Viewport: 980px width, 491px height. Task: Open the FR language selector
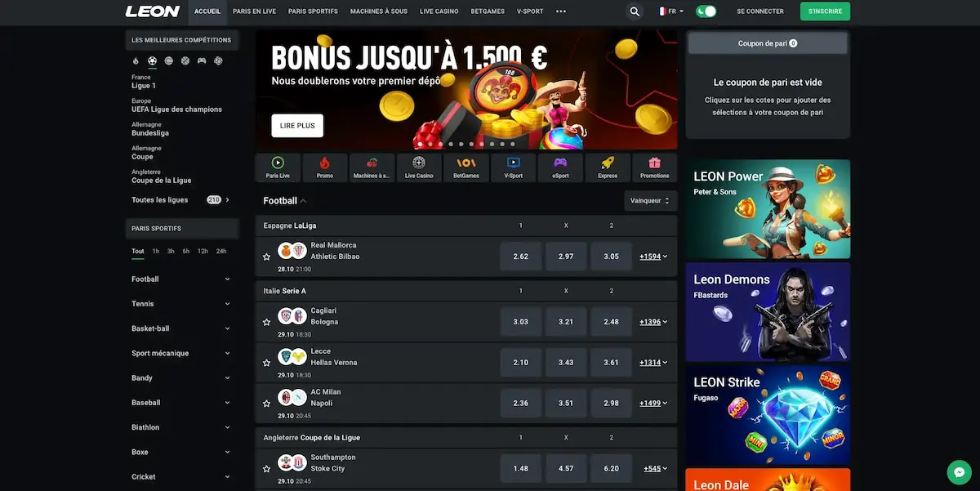coord(672,11)
